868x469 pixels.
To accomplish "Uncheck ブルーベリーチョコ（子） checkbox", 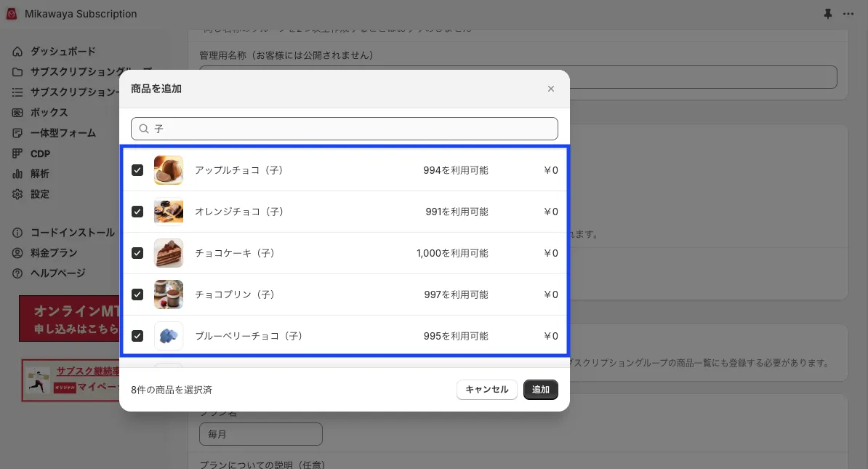I will [x=137, y=336].
